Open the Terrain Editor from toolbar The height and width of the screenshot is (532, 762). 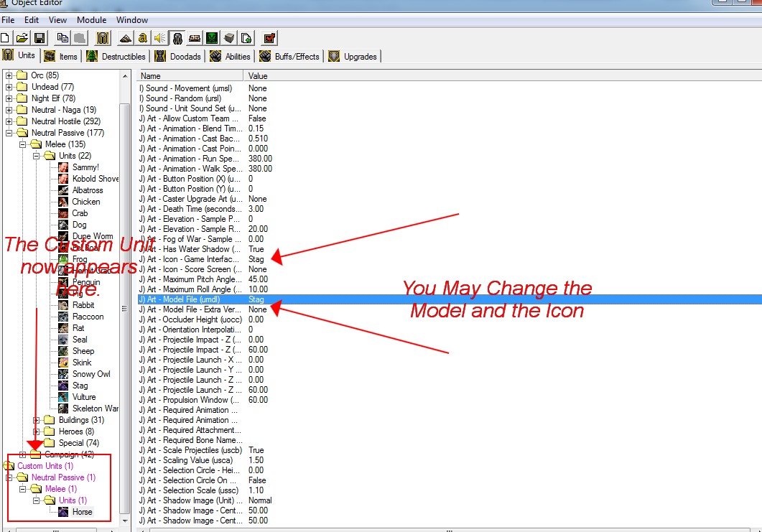[126, 38]
